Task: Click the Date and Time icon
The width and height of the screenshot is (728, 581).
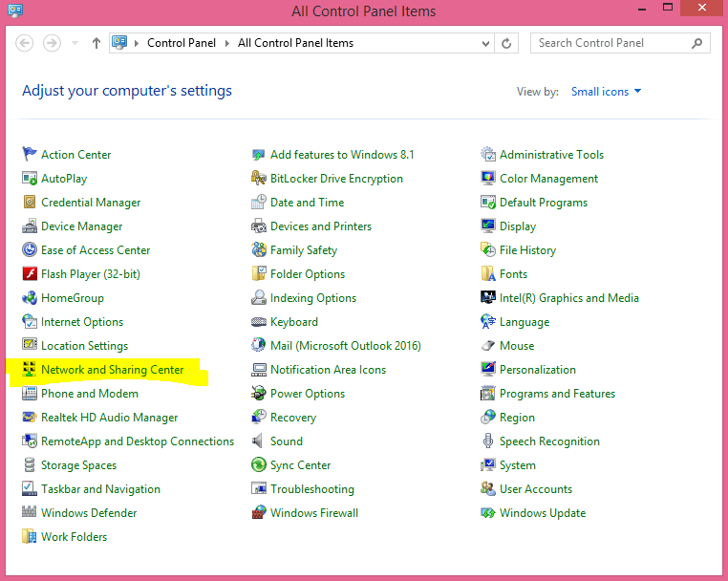Action: coord(259,202)
